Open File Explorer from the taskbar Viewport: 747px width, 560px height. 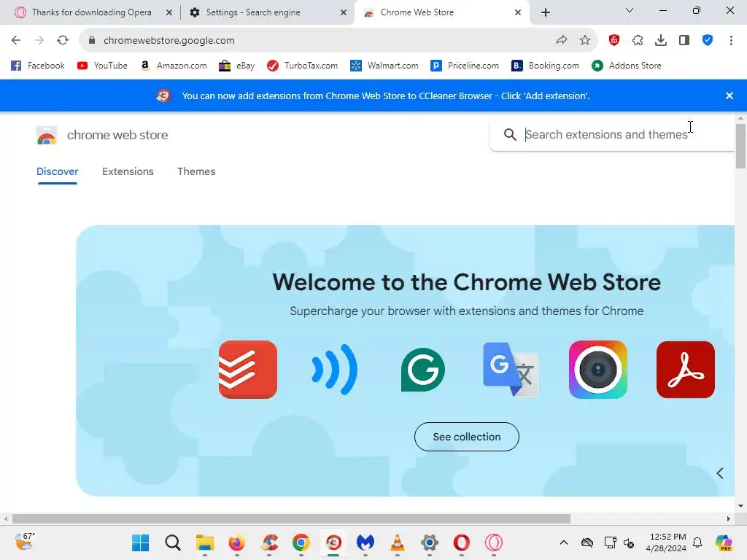point(205,542)
